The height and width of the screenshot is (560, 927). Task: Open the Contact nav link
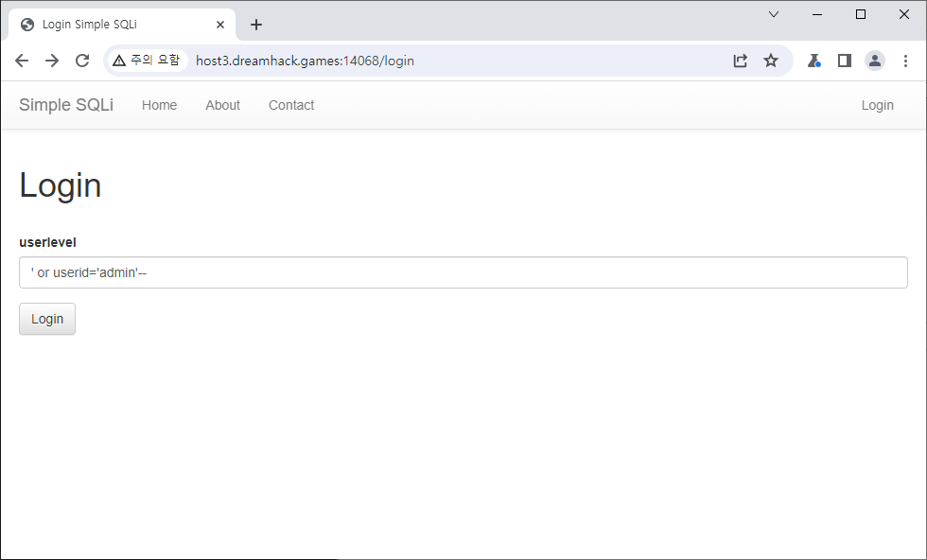click(x=291, y=105)
